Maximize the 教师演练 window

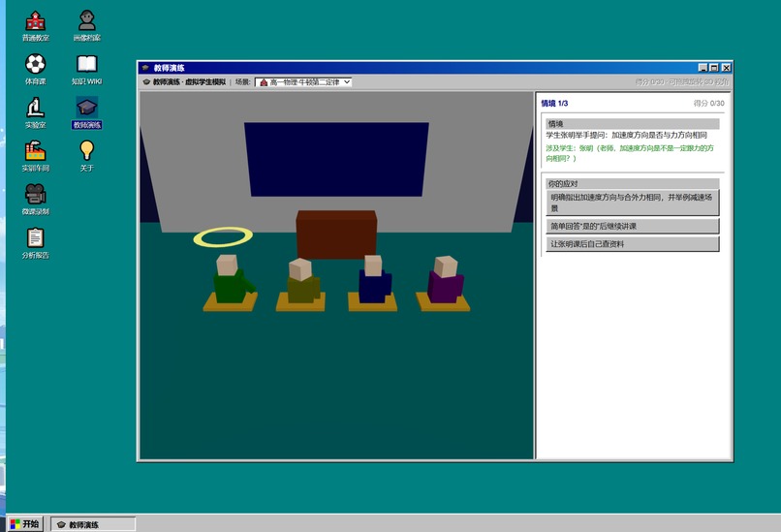coord(714,68)
